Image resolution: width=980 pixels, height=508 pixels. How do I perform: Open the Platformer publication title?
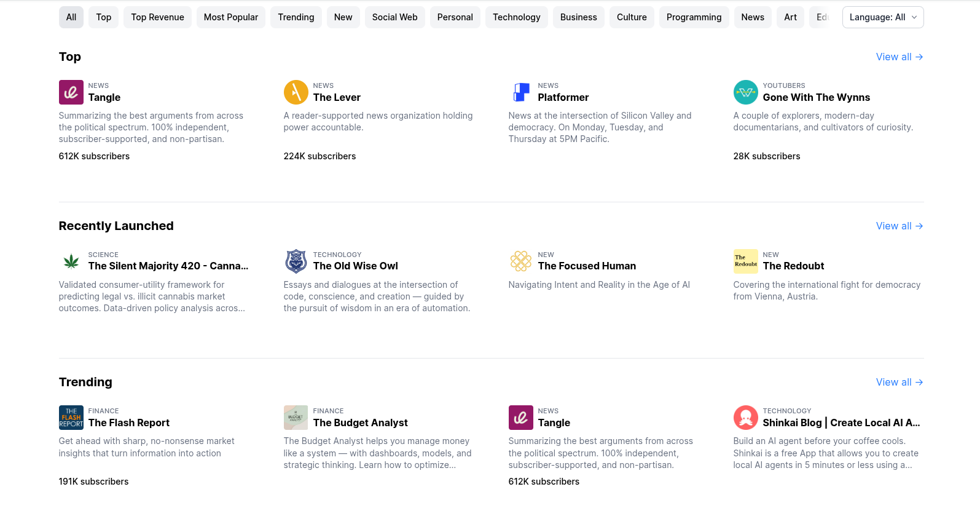click(x=563, y=97)
